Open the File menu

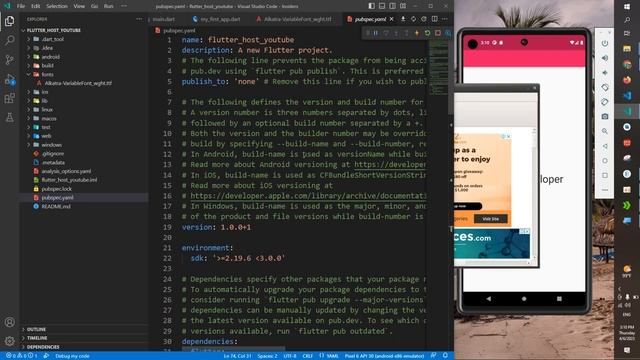tap(21, 6)
